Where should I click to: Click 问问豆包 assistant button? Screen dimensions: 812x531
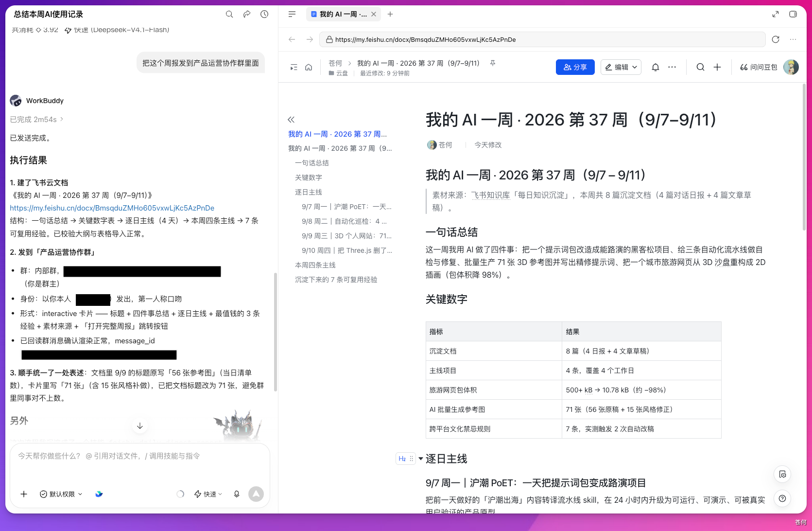(x=759, y=67)
